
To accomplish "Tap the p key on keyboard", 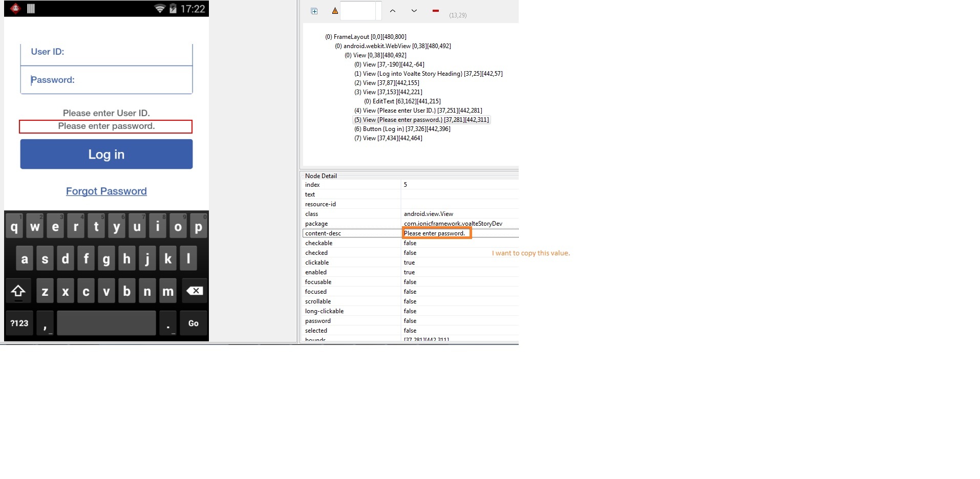I will [199, 226].
